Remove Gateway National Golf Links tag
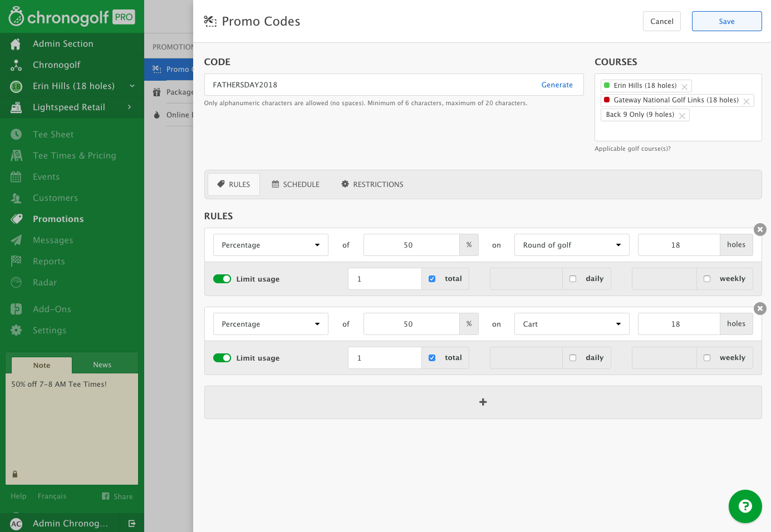The width and height of the screenshot is (771, 532). pyautogui.click(x=746, y=101)
